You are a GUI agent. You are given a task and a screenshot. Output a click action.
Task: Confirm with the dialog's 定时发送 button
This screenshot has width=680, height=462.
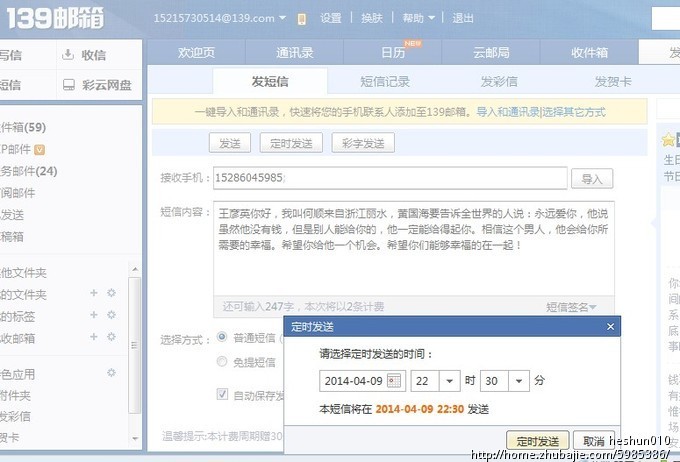[x=538, y=441]
